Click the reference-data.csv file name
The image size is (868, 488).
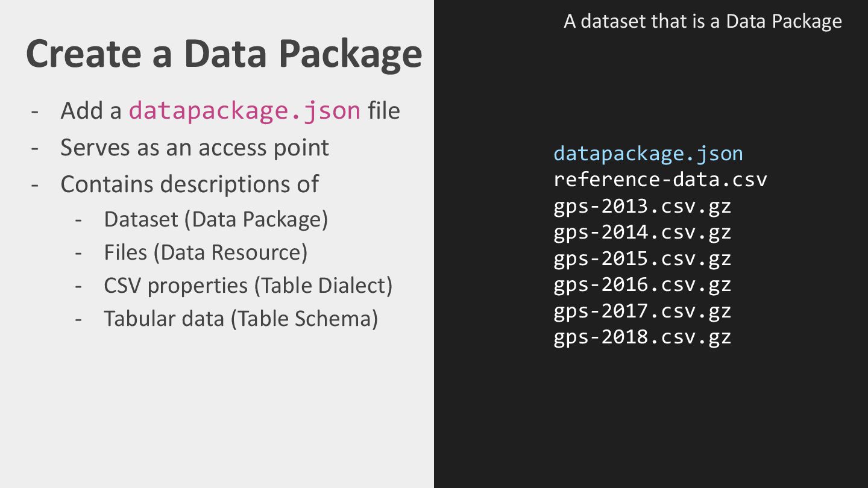pos(660,180)
